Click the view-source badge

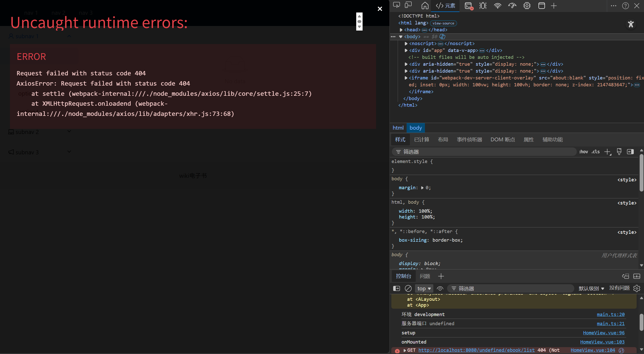[443, 23]
